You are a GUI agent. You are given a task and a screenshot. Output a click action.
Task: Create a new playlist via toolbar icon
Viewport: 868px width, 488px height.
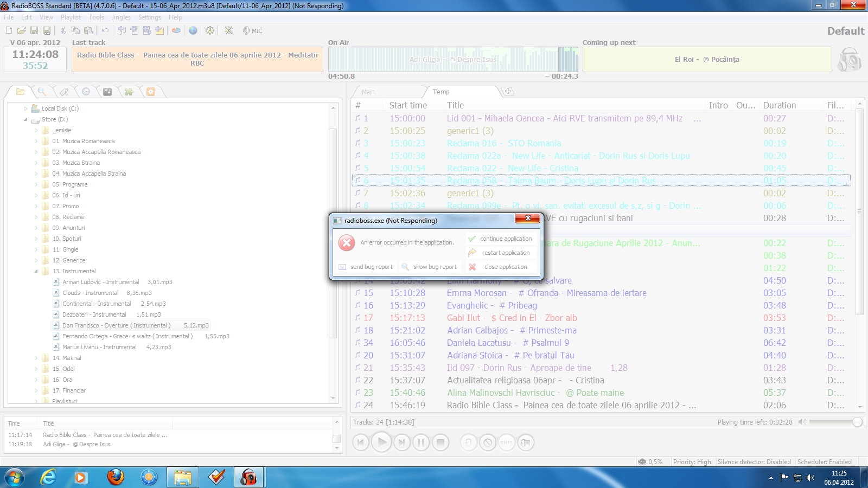click(x=9, y=30)
